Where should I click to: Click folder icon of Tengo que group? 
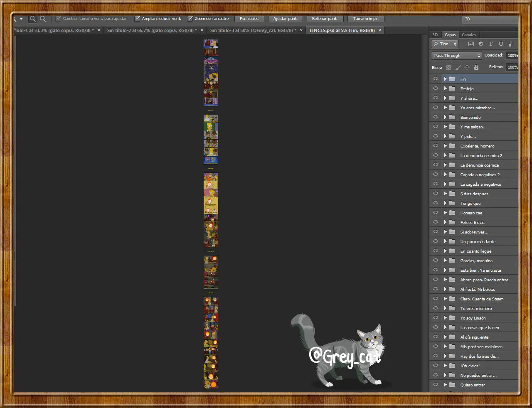[x=452, y=203]
